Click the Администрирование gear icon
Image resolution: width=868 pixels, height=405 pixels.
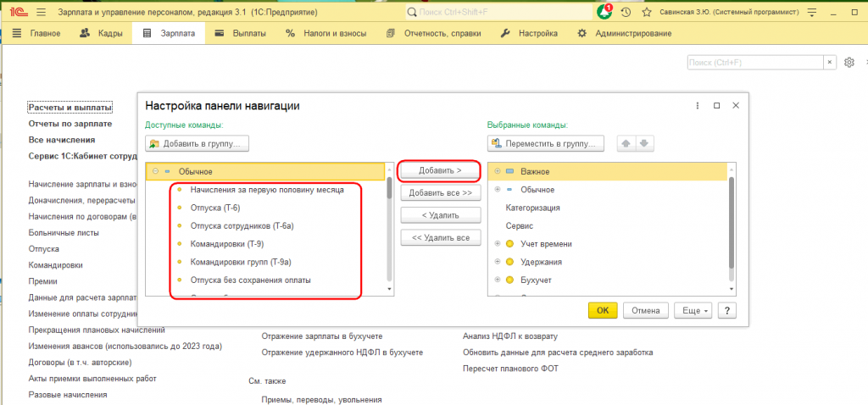coord(581,33)
